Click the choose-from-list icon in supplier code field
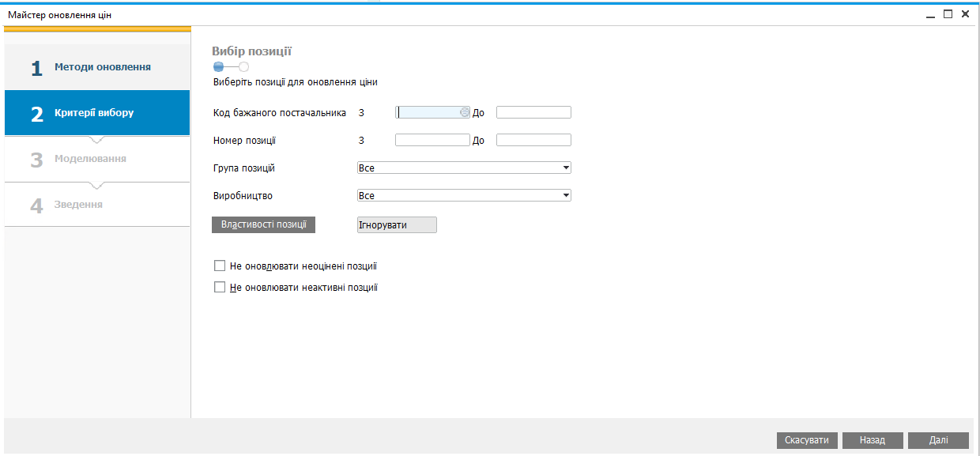This screenshot has height=456, width=980. [x=465, y=113]
